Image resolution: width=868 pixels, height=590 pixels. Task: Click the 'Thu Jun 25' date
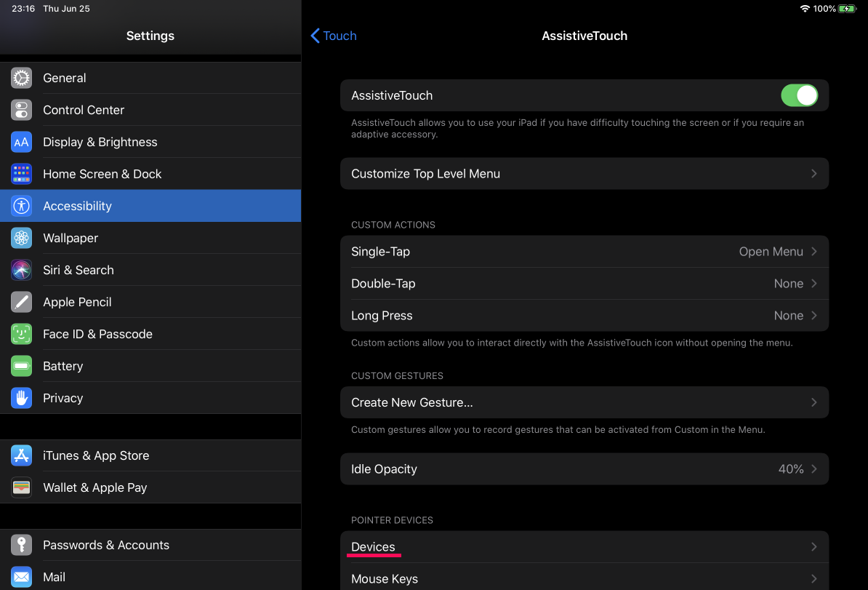(x=66, y=9)
